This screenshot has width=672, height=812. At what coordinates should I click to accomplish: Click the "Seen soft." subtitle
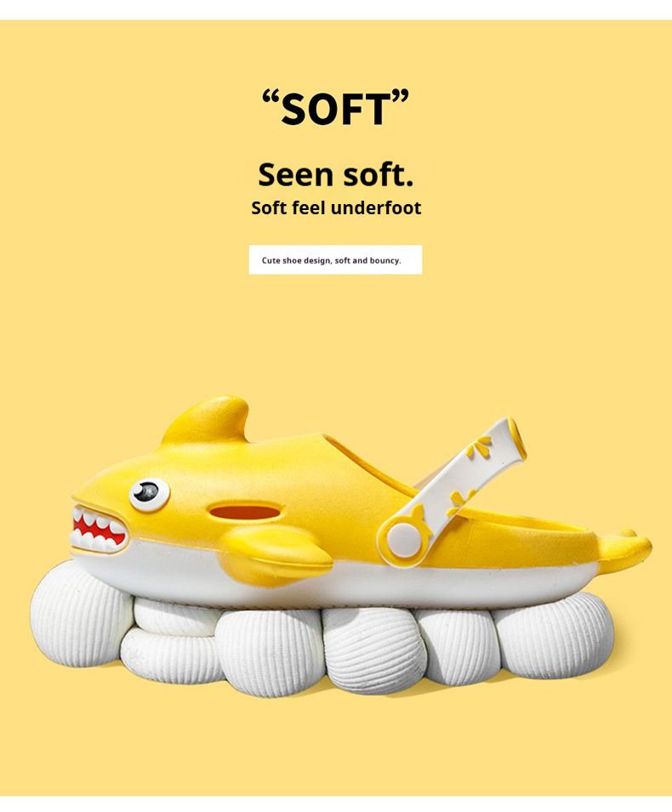pos(336,174)
